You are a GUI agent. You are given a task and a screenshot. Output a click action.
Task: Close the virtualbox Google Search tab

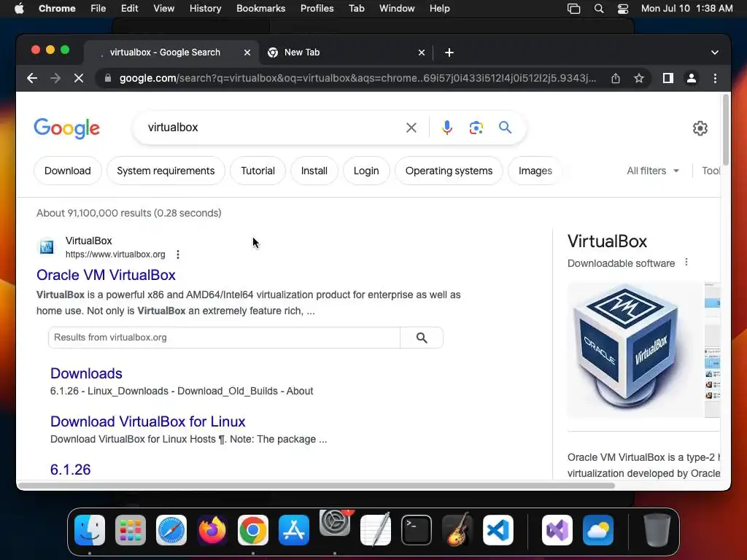pyautogui.click(x=247, y=52)
